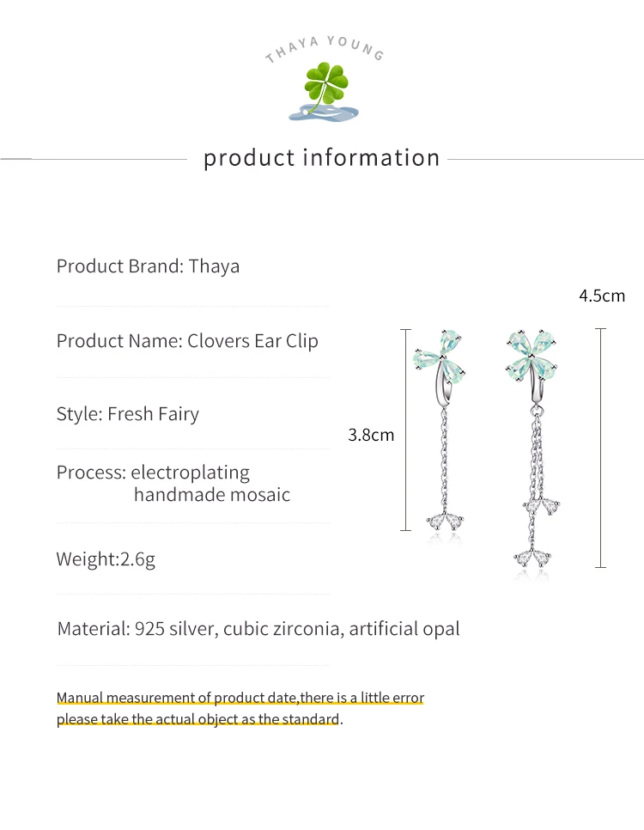Click the 'please take the actual object' line
This screenshot has width=644, height=830.
coord(199,719)
